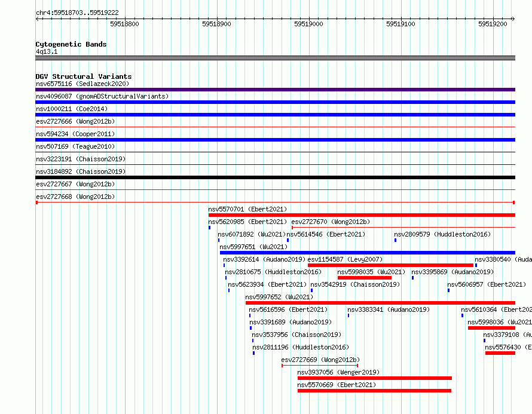The height and width of the screenshot is (414, 532).
Task: Open nsv594234 (Cooper2011) variant
Action: pyautogui.click(x=75, y=134)
